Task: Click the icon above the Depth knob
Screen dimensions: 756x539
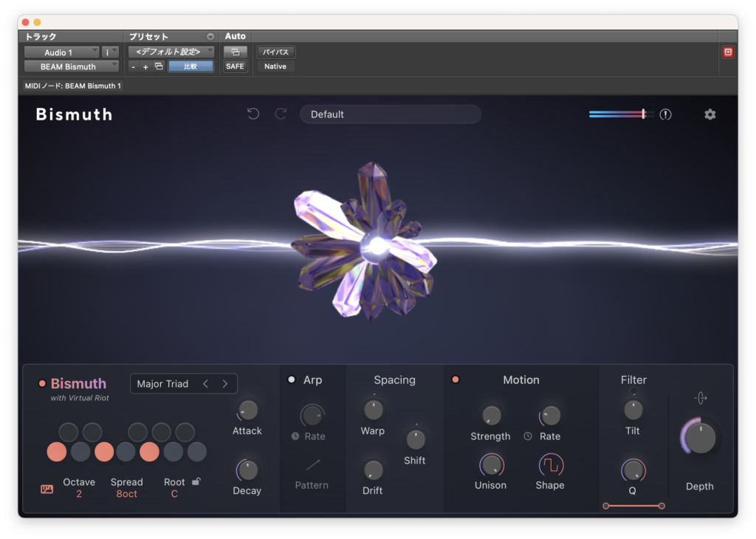Action: pos(701,398)
